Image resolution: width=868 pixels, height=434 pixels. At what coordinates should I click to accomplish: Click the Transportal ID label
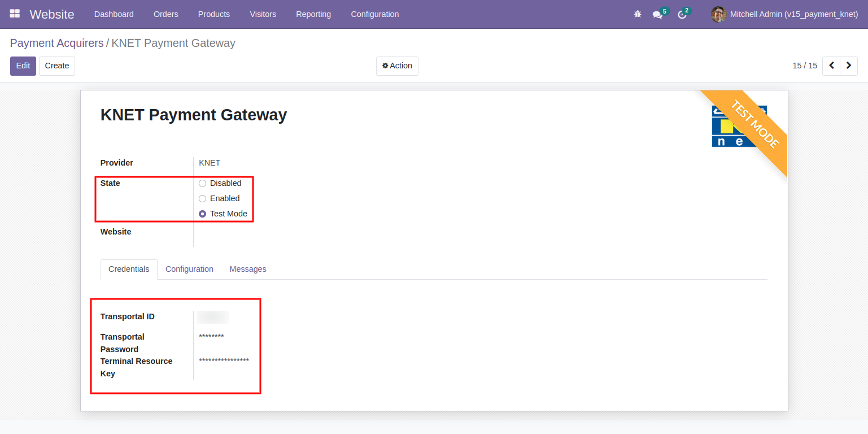[128, 316]
